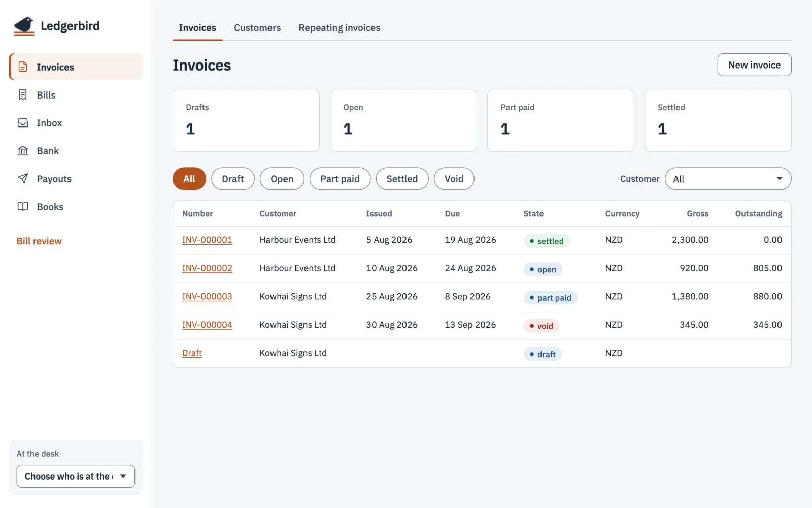Switch to the Customers tab
812x508 pixels.
257,28
